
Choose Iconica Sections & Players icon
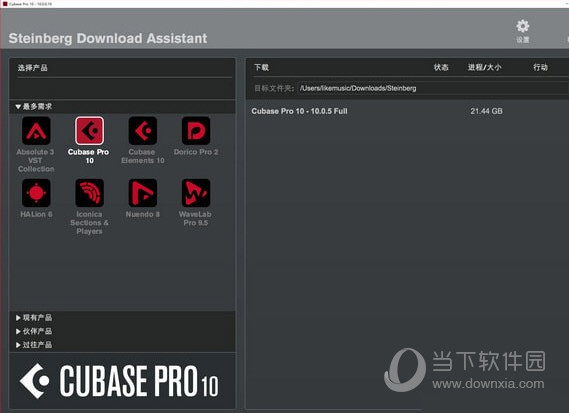[89, 193]
